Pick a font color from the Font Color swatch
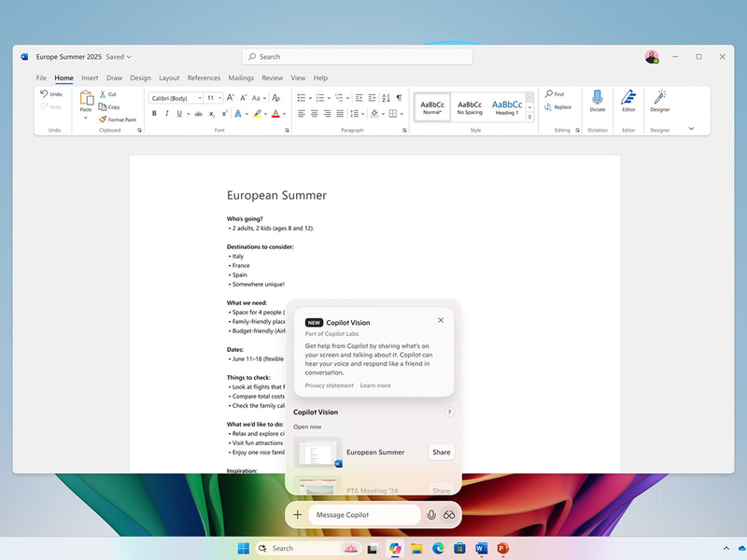This screenshot has width=747, height=560. pyautogui.click(x=276, y=114)
